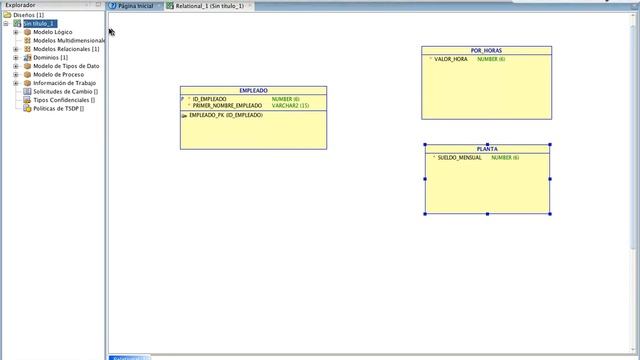The height and width of the screenshot is (360, 640).
Task: Maximize the Explorador panel
Action: pyautogui.click(x=98, y=4)
